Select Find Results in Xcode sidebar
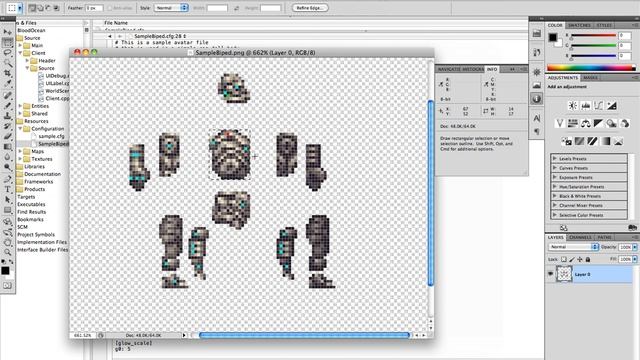Viewport: 640px width, 360px height. pos(31,212)
